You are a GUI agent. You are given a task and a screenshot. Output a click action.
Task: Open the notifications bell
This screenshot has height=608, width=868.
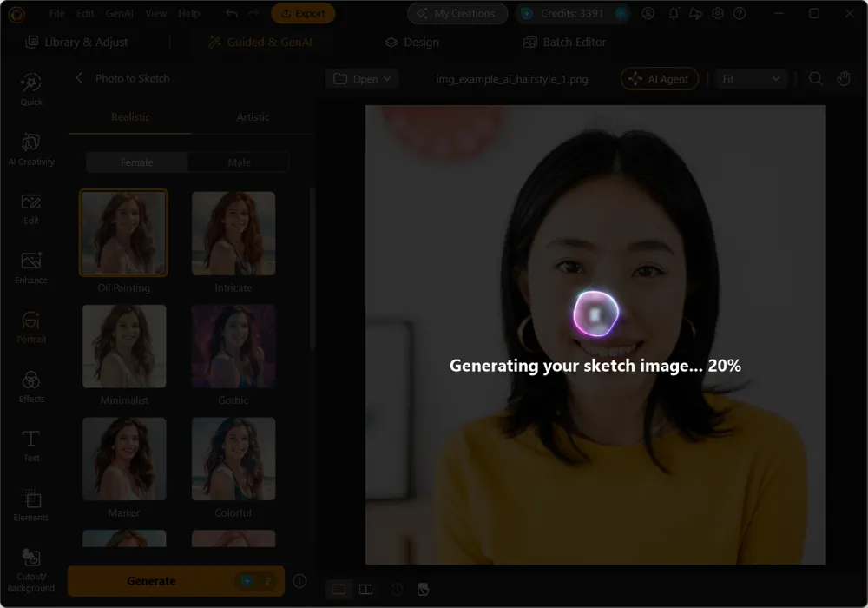pyautogui.click(x=674, y=13)
